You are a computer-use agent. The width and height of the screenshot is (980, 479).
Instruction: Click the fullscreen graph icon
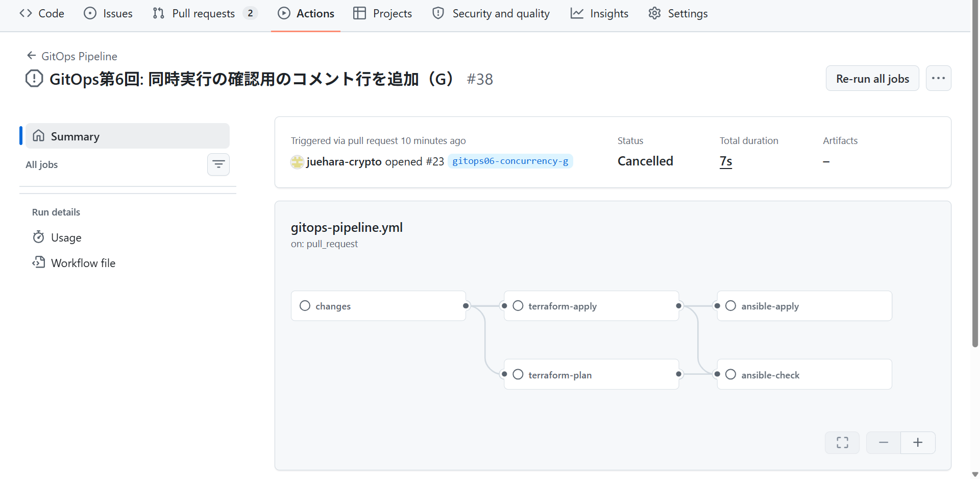[x=842, y=443]
